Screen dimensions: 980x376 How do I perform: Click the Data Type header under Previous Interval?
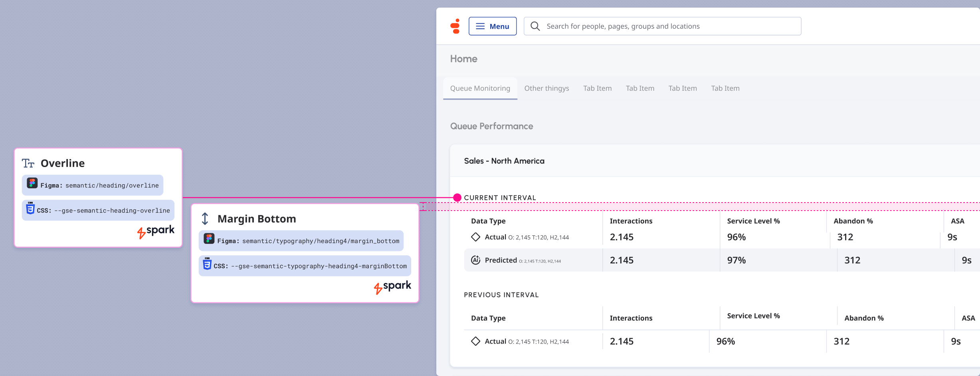[x=488, y=318]
